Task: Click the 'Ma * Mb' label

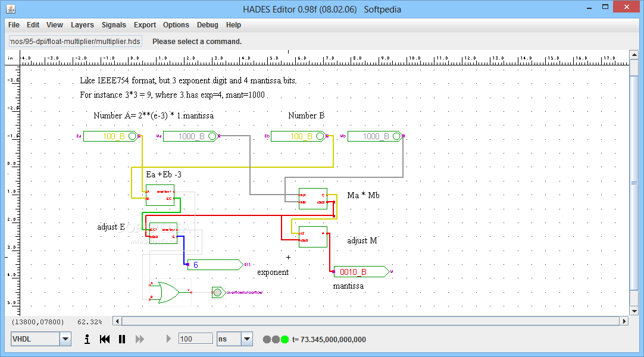Action: coord(364,195)
